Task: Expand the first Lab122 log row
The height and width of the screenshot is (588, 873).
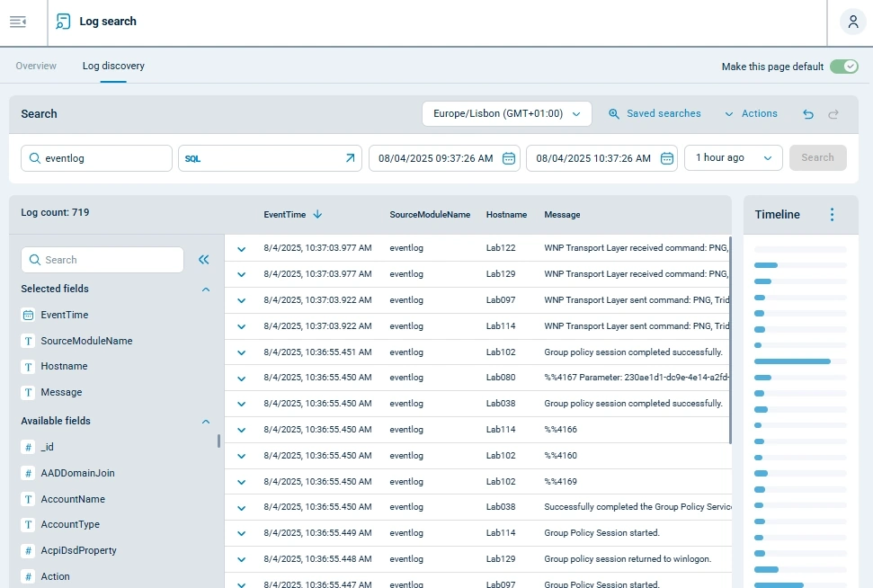Action: [x=240, y=247]
